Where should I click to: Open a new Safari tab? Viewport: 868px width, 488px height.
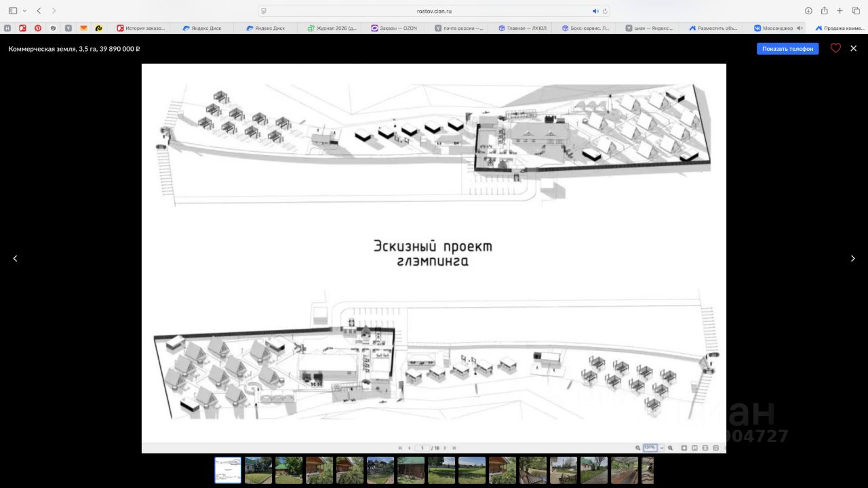[x=840, y=11]
